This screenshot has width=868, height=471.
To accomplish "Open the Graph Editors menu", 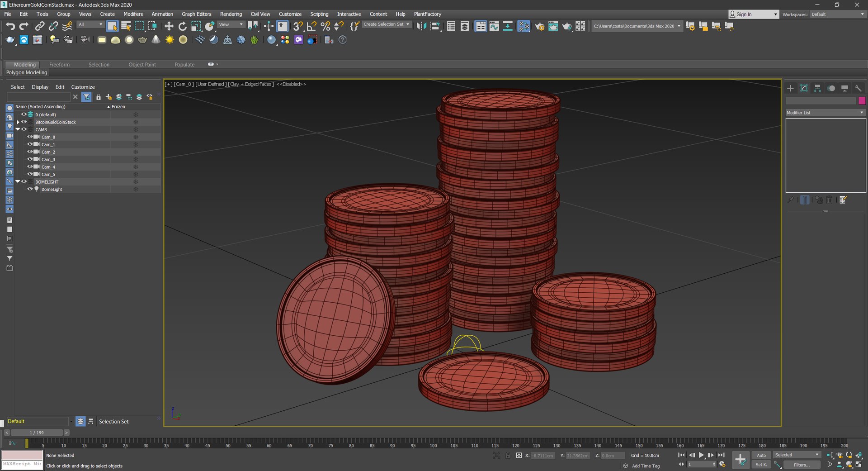I will pyautogui.click(x=196, y=14).
